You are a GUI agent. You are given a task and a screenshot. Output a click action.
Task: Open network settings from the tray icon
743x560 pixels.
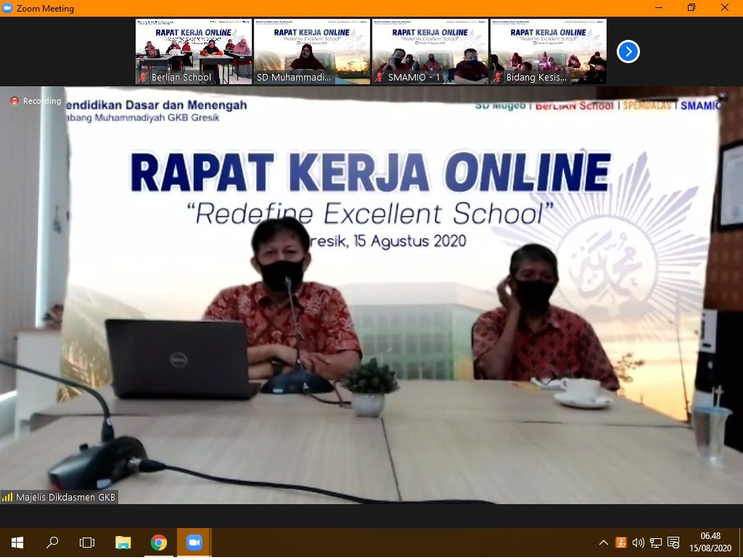pyautogui.click(x=656, y=543)
